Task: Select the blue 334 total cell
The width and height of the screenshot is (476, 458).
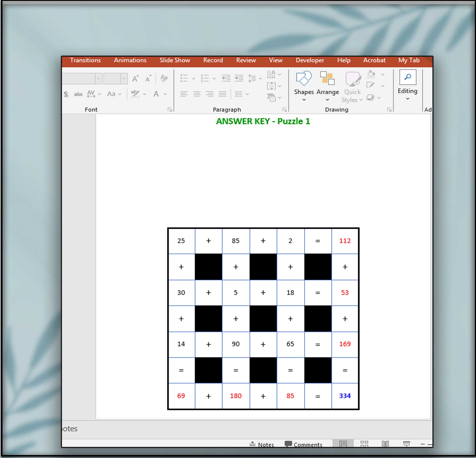Action: pyautogui.click(x=345, y=396)
